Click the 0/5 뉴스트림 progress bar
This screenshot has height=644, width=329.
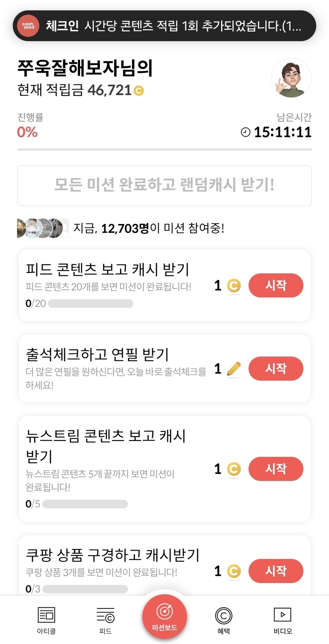(x=85, y=504)
